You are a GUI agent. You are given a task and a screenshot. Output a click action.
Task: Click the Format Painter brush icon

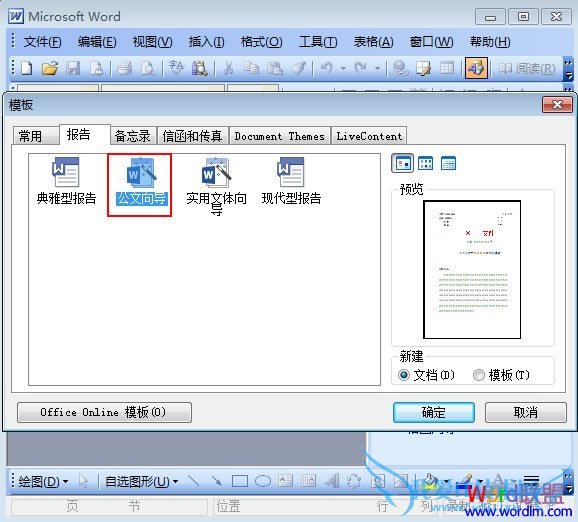click(x=299, y=68)
